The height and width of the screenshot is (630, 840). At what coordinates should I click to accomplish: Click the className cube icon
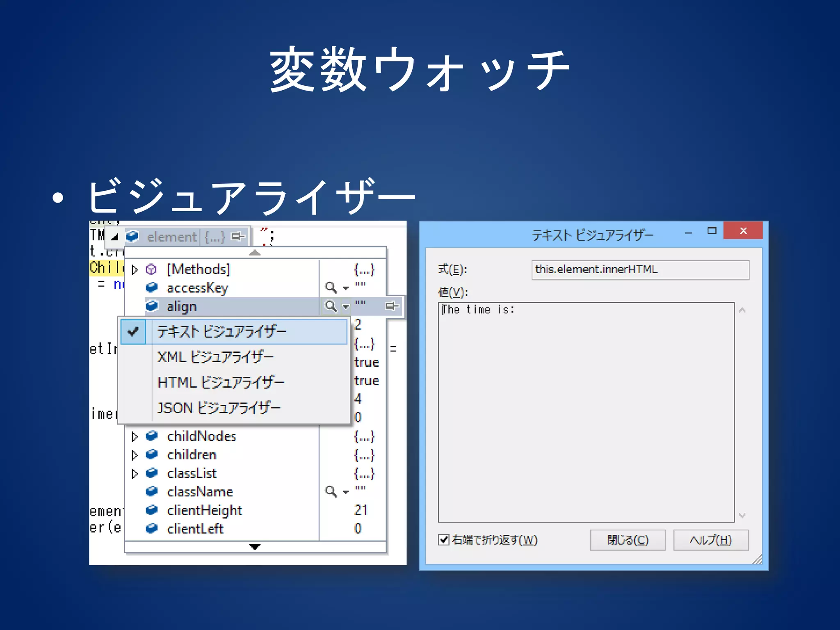(x=152, y=491)
